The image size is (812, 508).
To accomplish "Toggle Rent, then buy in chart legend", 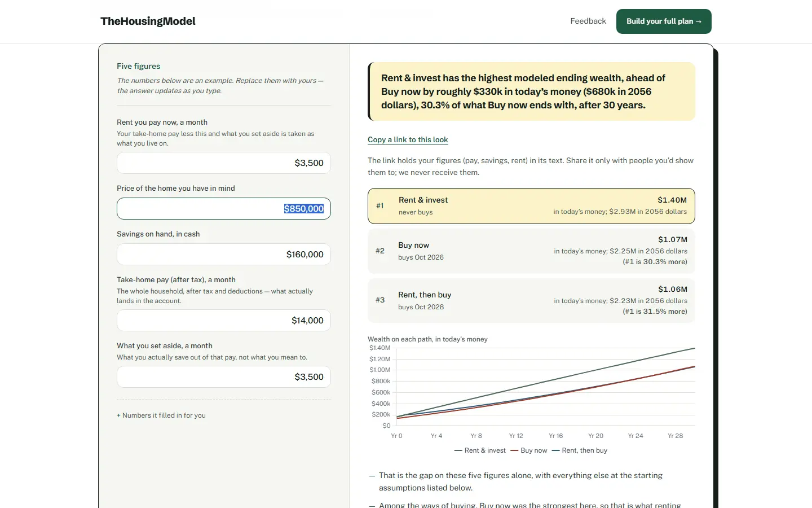I will point(580,450).
